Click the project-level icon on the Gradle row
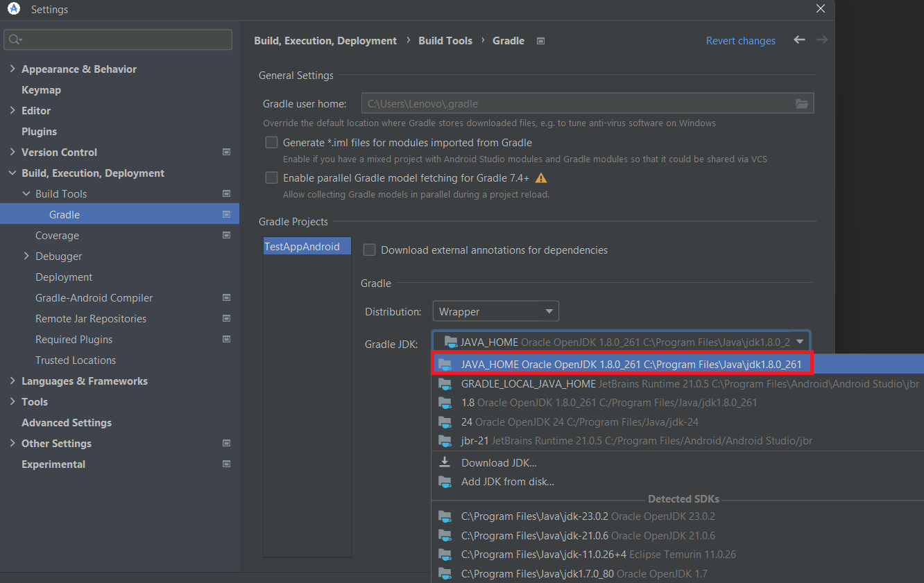924x583 pixels. (x=226, y=214)
